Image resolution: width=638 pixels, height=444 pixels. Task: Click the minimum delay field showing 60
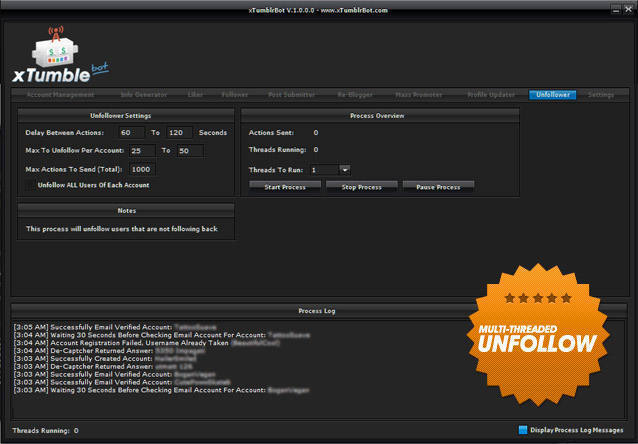(x=131, y=133)
